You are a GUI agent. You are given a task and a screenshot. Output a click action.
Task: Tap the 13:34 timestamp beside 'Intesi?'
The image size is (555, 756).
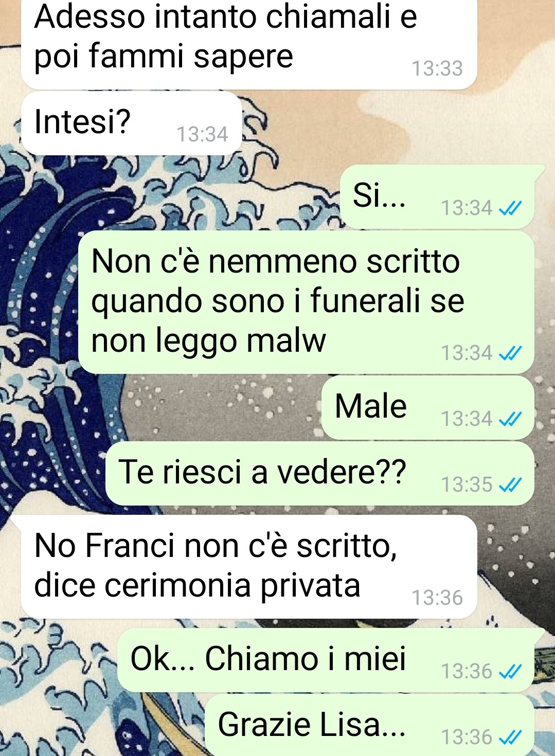click(202, 134)
